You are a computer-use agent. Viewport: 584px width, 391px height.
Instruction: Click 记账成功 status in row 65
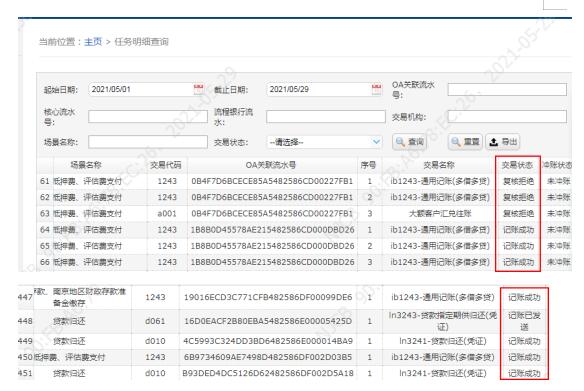point(518,246)
